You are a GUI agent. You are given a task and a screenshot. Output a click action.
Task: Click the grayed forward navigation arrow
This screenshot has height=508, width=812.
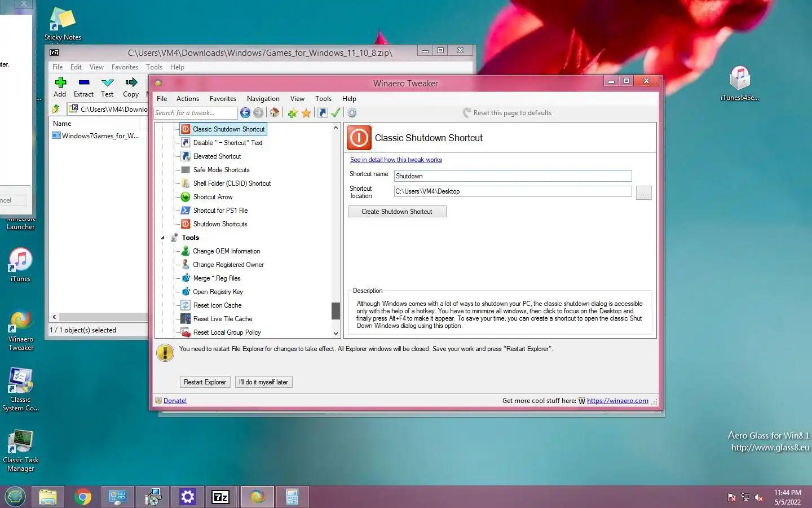258,113
